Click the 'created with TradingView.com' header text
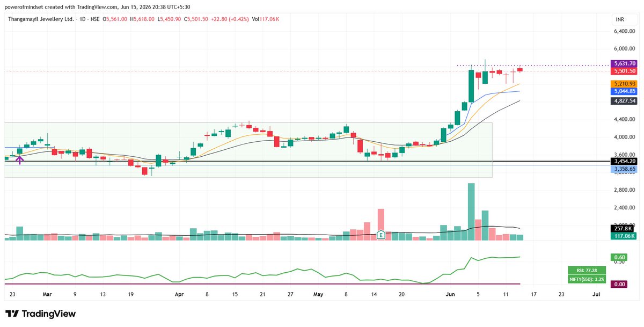The height and width of the screenshot is (327, 644). [x=83, y=7]
